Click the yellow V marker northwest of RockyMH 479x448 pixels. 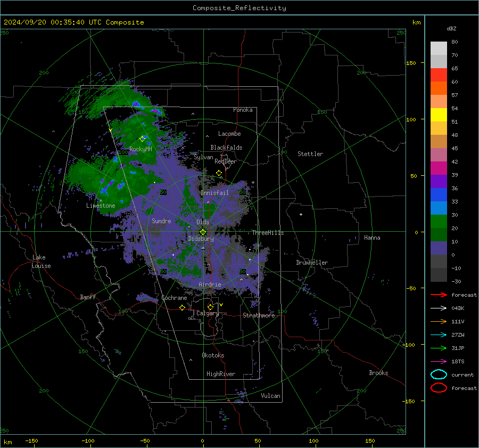111,131
